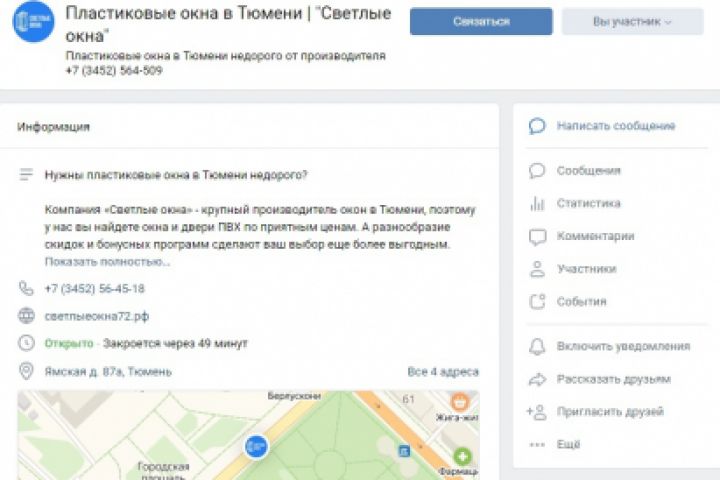Open the Вы участник dropdown
Image resolution: width=720 pixels, height=480 pixels.
pos(633,22)
